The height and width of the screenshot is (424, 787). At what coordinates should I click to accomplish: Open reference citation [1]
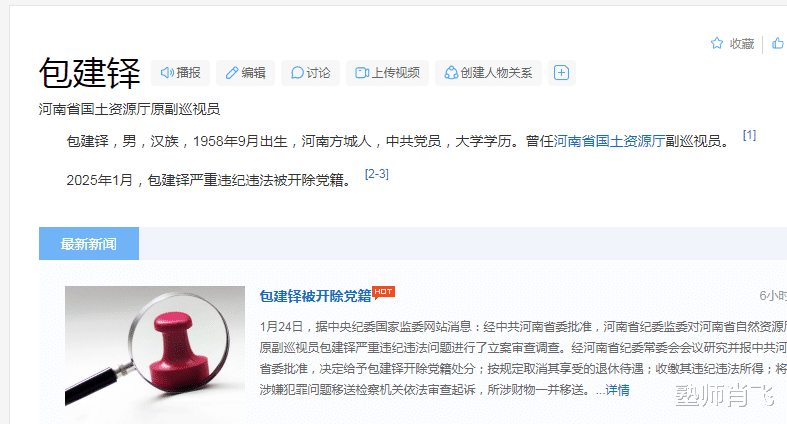pos(749,135)
